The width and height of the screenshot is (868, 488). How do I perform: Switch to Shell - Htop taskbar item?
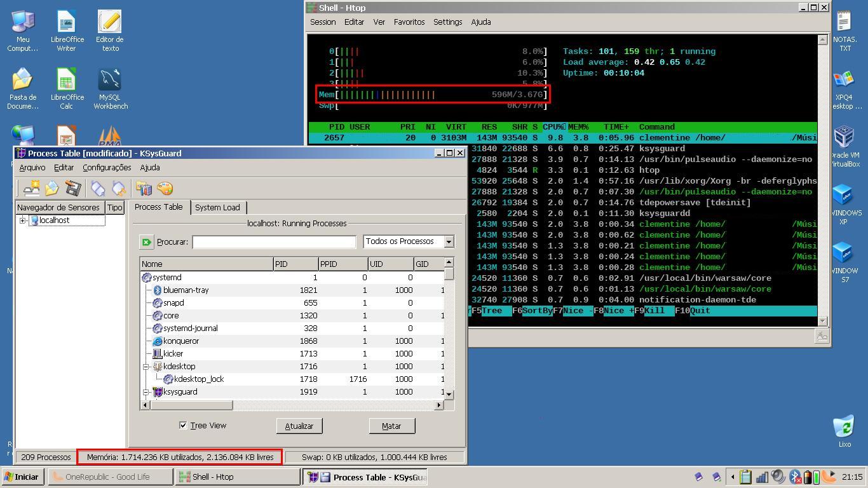click(x=238, y=477)
